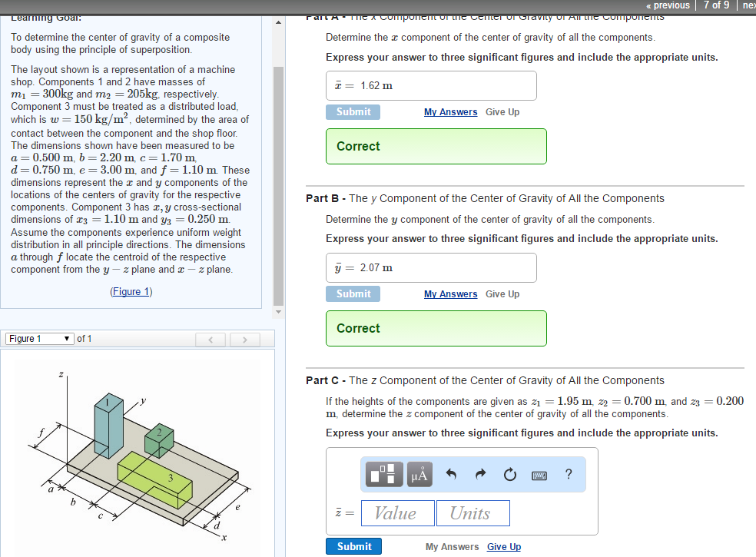Image resolution: width=756 pixels, height=557 pixels.
Task: Open the Figure 1 dropdown selector
Action: click(39, 338)
